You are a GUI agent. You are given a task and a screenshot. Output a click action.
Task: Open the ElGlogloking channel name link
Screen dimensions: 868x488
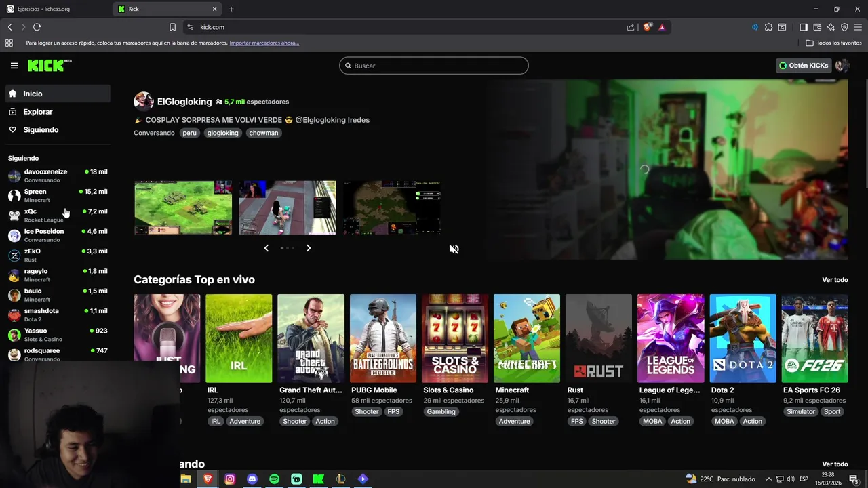(184, 102)
